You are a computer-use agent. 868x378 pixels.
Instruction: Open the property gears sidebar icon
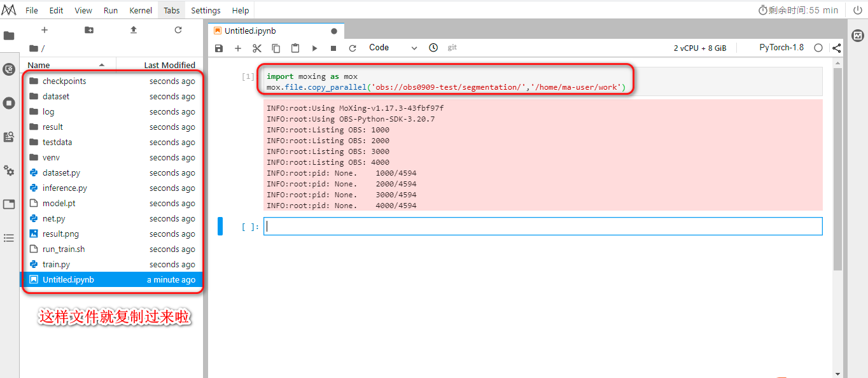click(9, 171)
